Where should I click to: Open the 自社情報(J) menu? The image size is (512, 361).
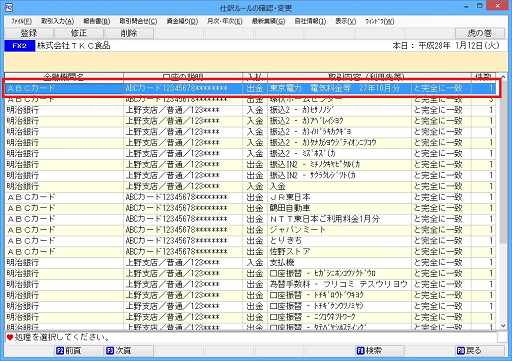pyautogui.click(x=310, y=21)
